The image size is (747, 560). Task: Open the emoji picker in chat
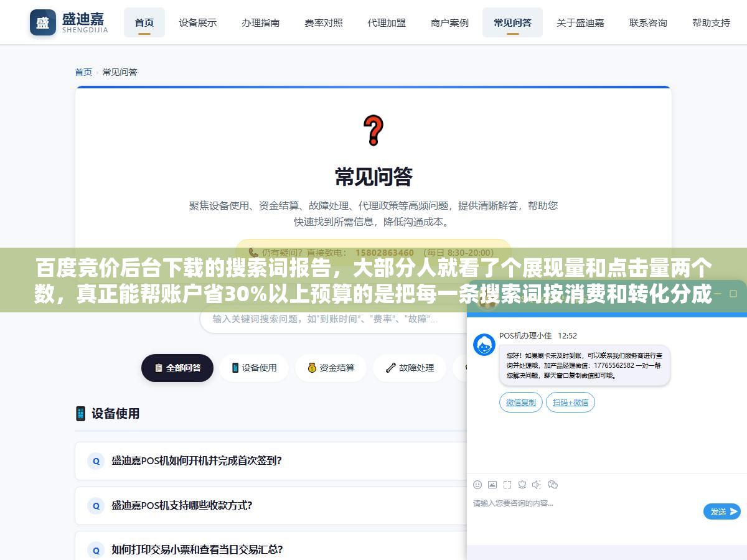click(x=477, y=485)
